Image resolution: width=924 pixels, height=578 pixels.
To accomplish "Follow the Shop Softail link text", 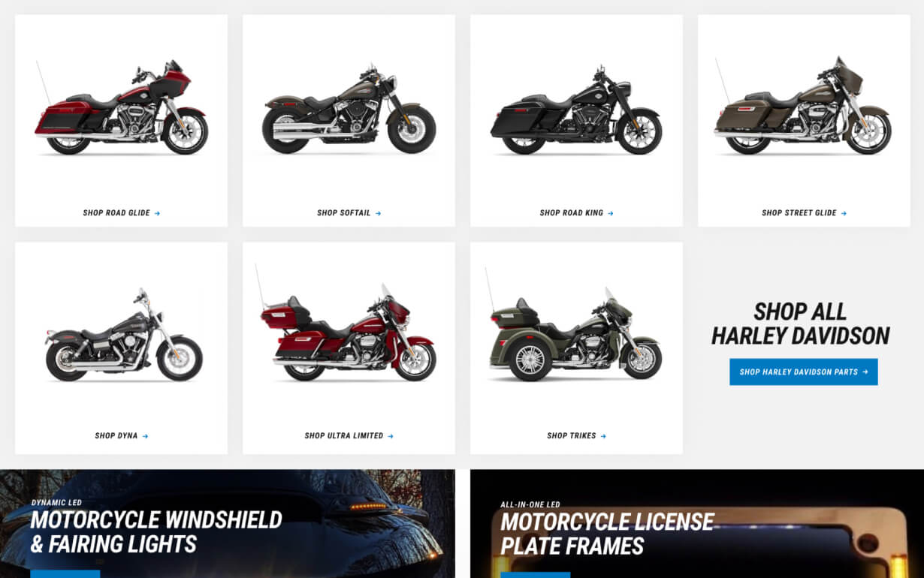I will 344,213.
